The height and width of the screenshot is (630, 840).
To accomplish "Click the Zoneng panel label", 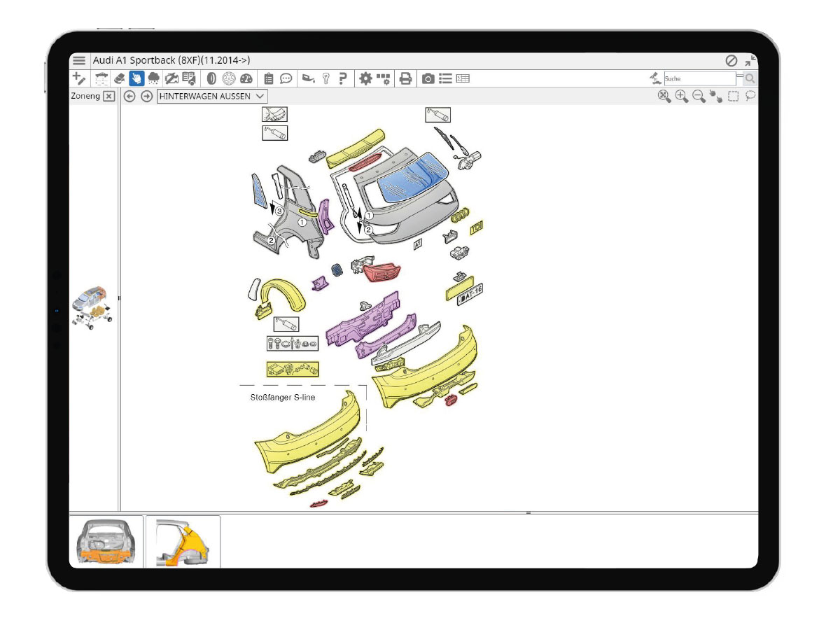I will (85, 96).
